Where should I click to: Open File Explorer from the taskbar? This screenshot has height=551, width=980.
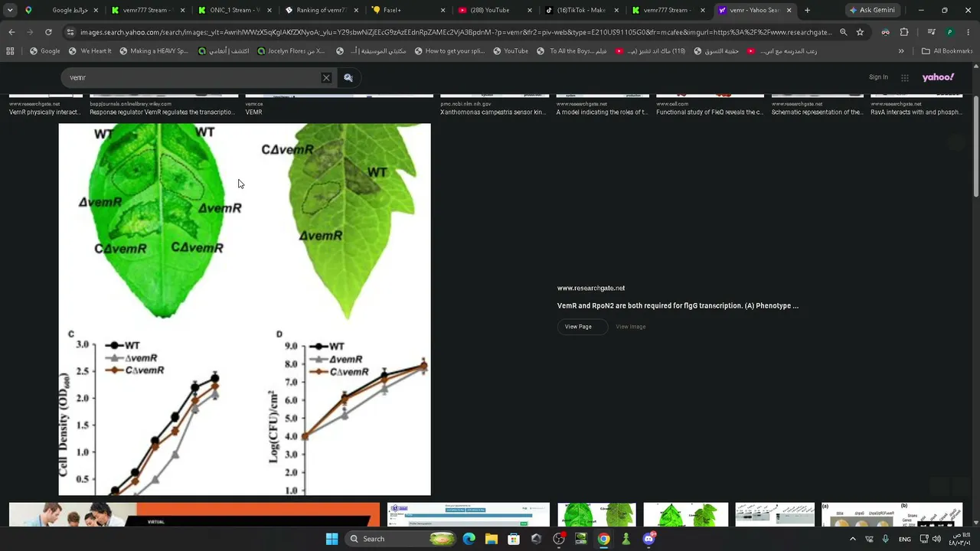492,539
